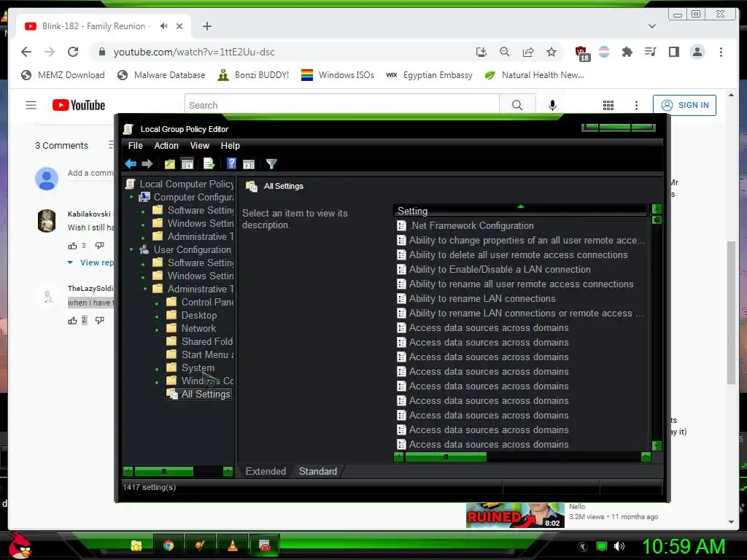Click the volume speaker in system tray
Screen dimensions: 747x560
tap(619, 546)
